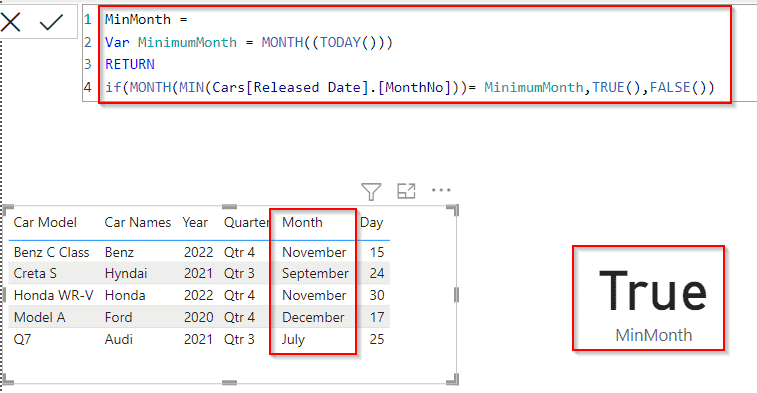Image resolution: width=757 pixels, height=393 pixels.
Task: Click the July month cell
Action: pos(293,339)
